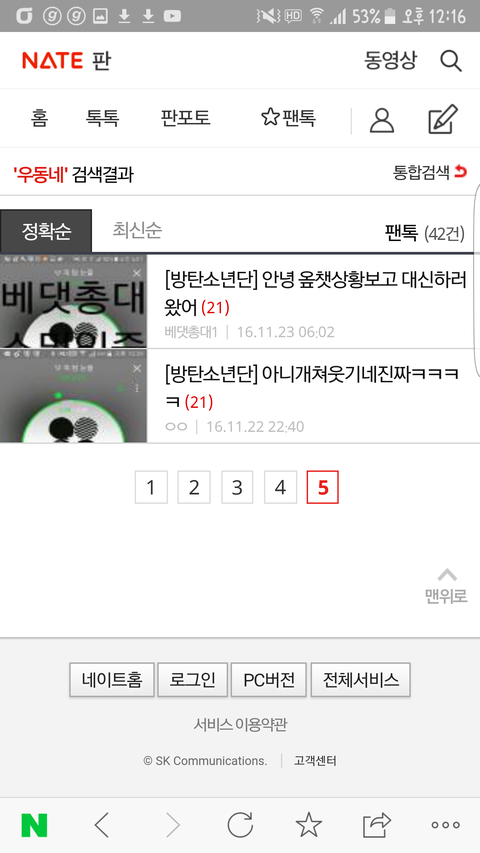Click the 로그인 button
This screenshot has height=853, width=480.
click(192, 679)
